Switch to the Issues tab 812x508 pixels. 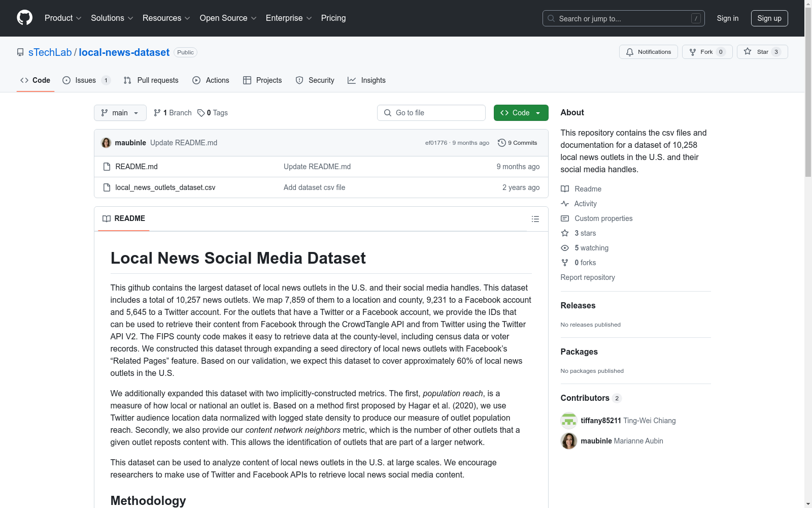click(x=86, y=80)
